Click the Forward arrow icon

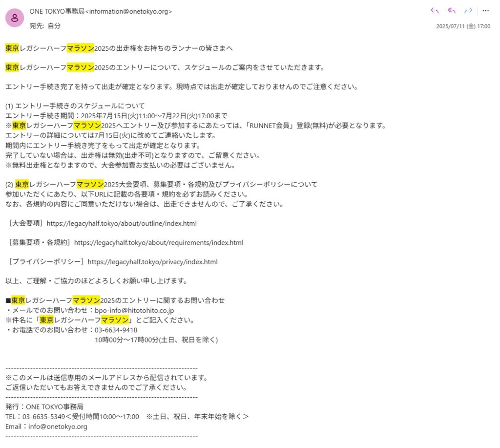point(468,11)
